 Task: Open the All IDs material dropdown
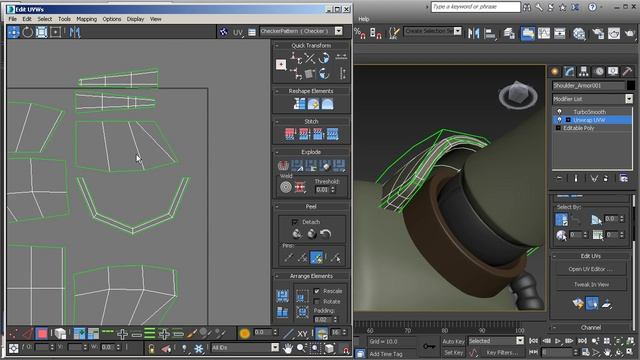pyautogui.click(x=275, y=347)
